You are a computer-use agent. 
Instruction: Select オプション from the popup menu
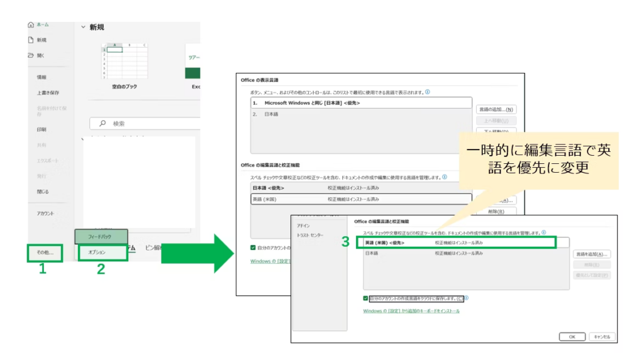tap(97, 252)
